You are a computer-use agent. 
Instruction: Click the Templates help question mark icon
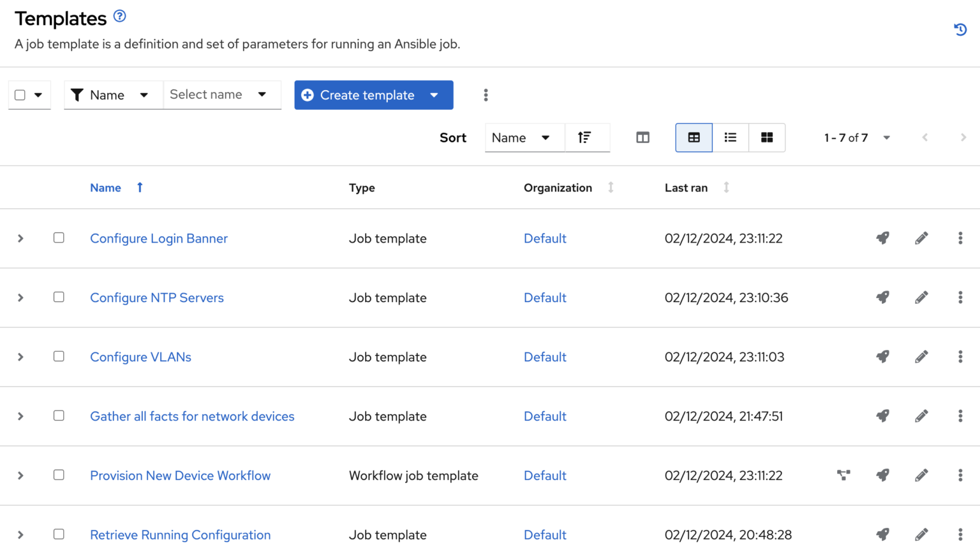pos(119,17)
